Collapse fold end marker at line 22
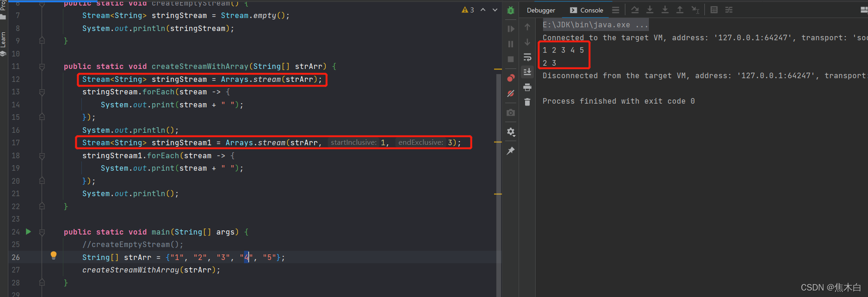The height and width of the screenshot is (297, 868). (42, 206)
